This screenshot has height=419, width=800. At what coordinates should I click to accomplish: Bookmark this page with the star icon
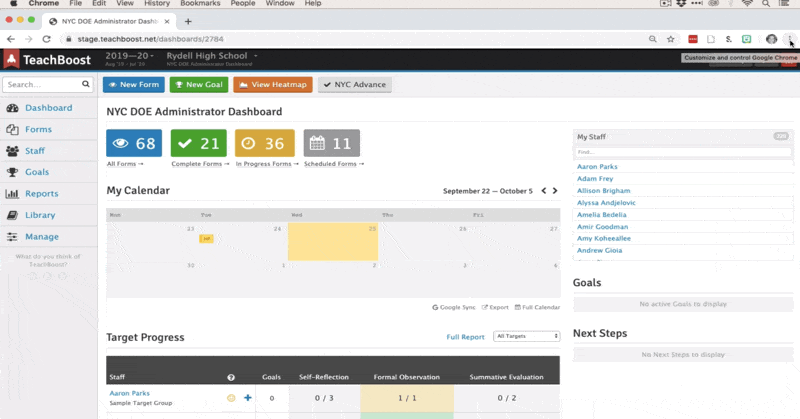pyautogui.click(x=670, y=39)
